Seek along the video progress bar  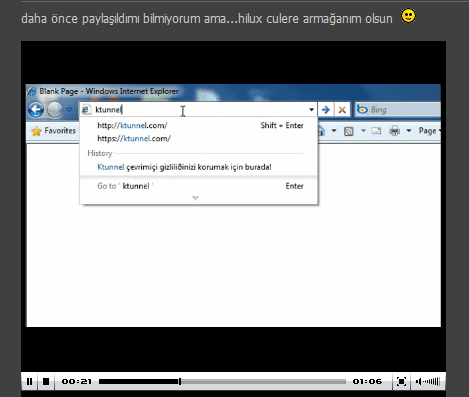pos(222,381)
